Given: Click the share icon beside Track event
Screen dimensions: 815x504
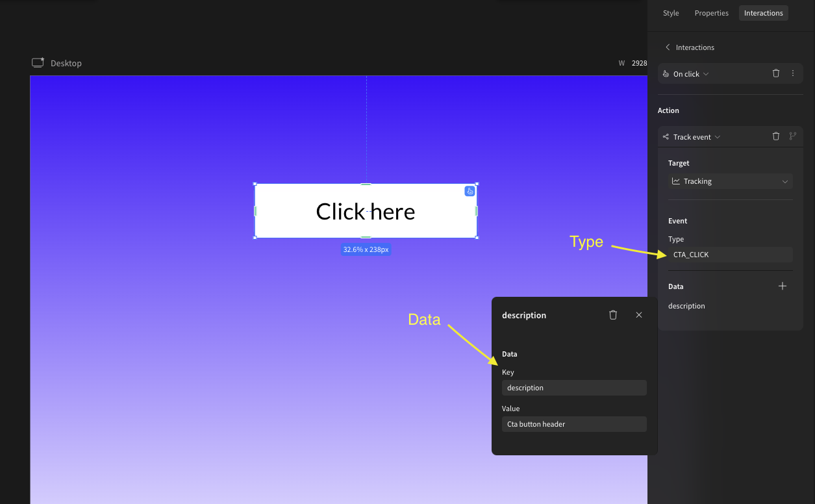Looking at the screenshot, I should point(665,136).
